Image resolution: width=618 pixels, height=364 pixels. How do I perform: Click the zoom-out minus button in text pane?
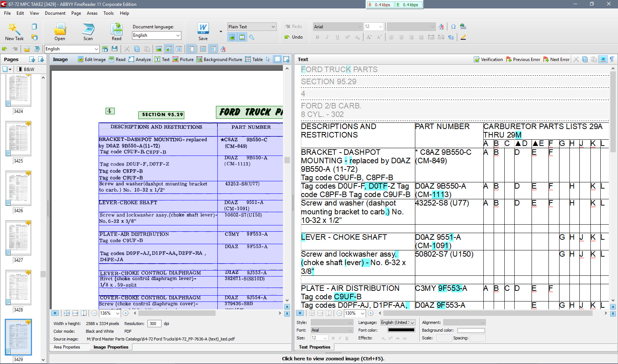[339, 313]
